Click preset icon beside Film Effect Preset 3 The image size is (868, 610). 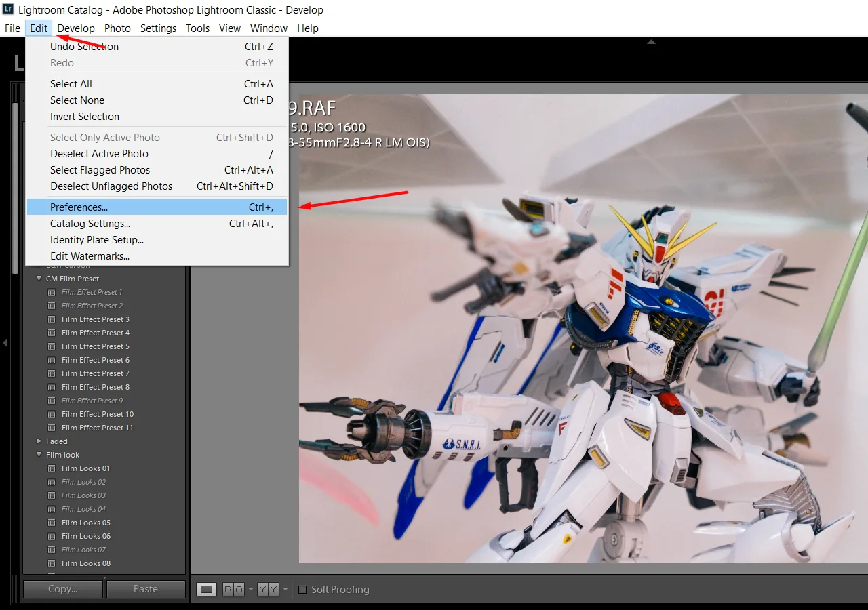pos(52,319)
